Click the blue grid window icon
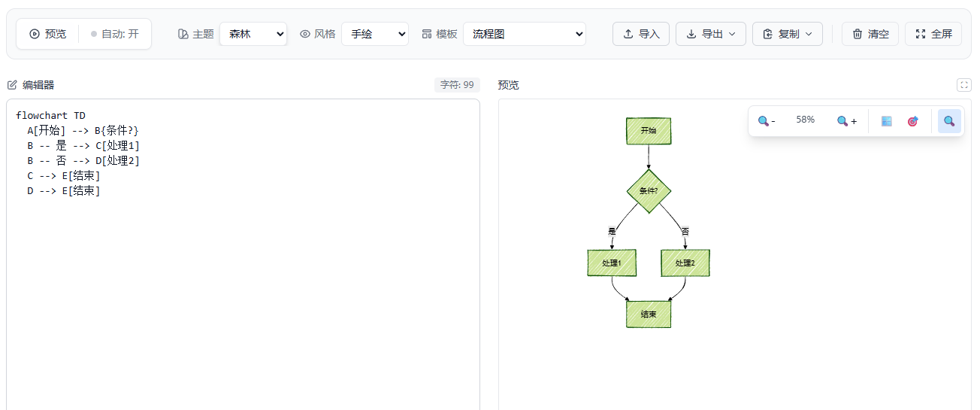The image size is (980, 410). coord(887,121)
